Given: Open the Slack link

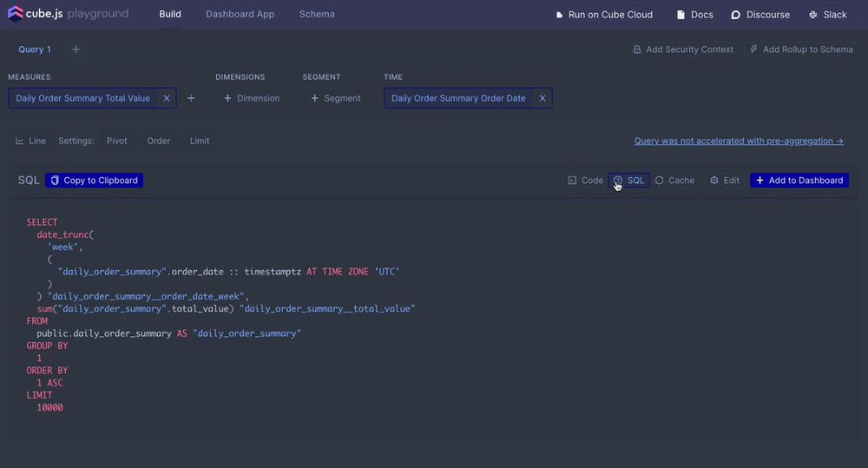Looking at the screenshot, I should click(827, 15).
